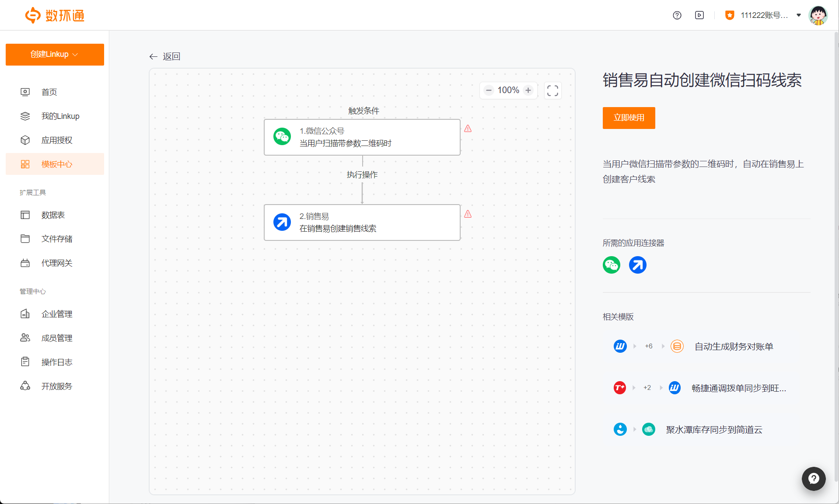Click the +6 badge in template row
The image size is (839, 504).
(649, 346)
